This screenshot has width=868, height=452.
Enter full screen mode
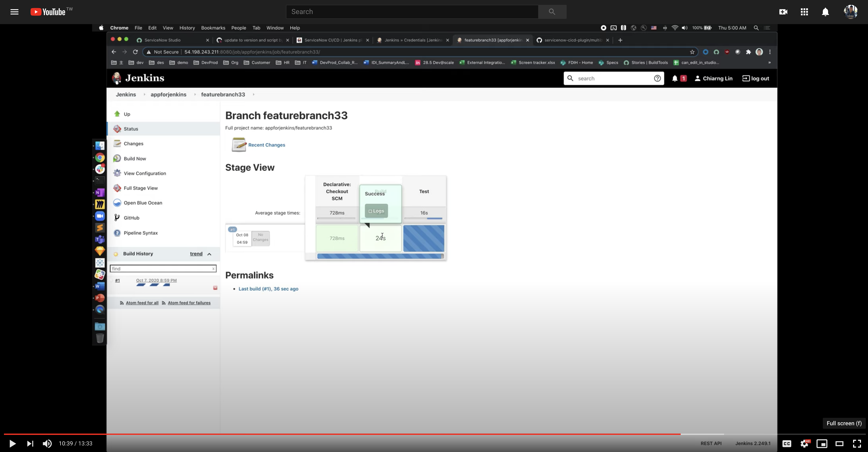857,444
